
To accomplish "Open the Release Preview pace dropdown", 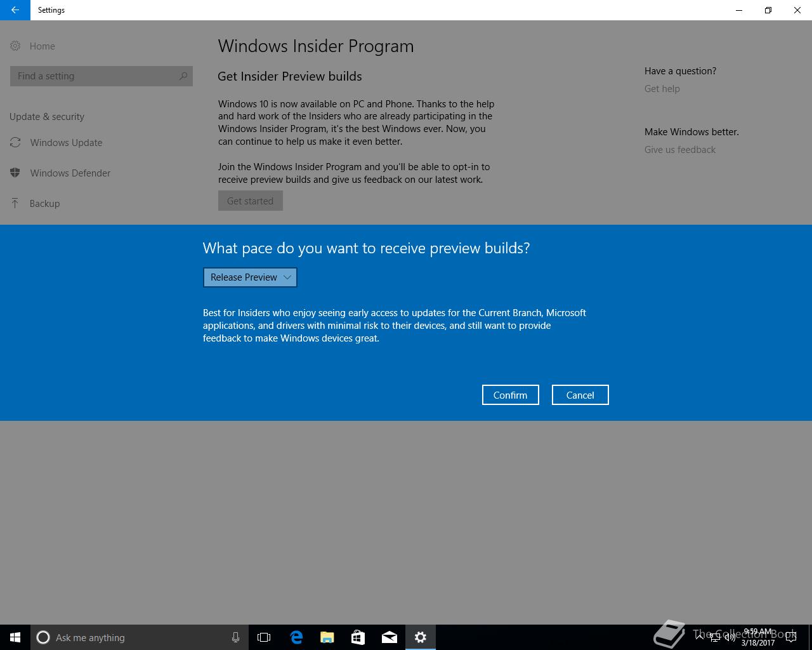I will 250,277.
